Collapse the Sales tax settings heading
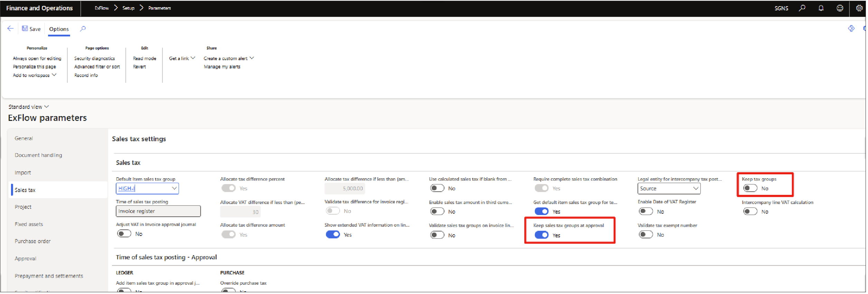868x294 pixels. tap(139, 139)
